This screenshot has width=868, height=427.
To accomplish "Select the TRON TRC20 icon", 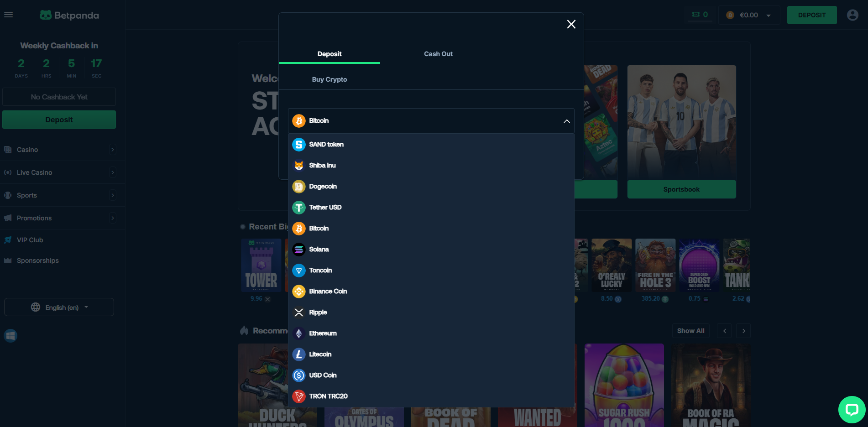I will point(299,396).
